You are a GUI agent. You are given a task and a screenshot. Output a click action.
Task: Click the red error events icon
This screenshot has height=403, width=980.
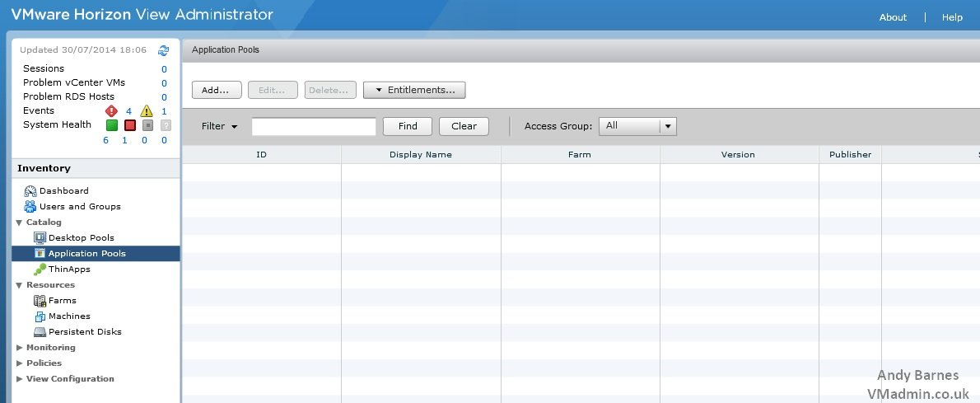tap(111, 111)
